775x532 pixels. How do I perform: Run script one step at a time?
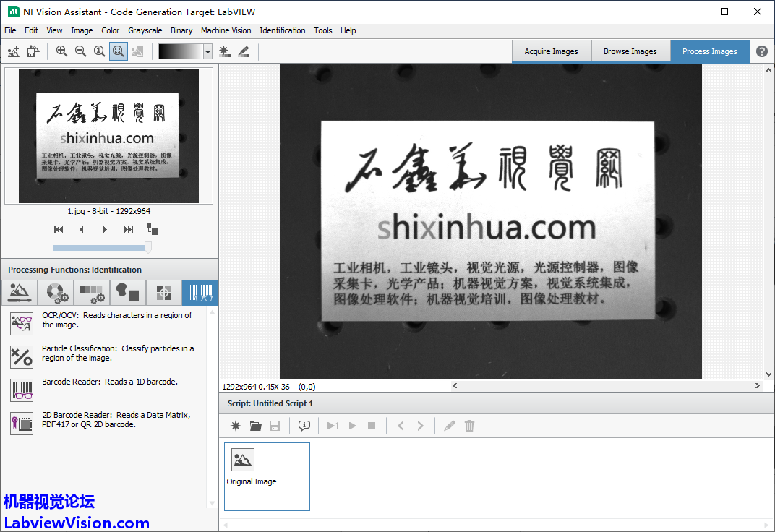333,426
